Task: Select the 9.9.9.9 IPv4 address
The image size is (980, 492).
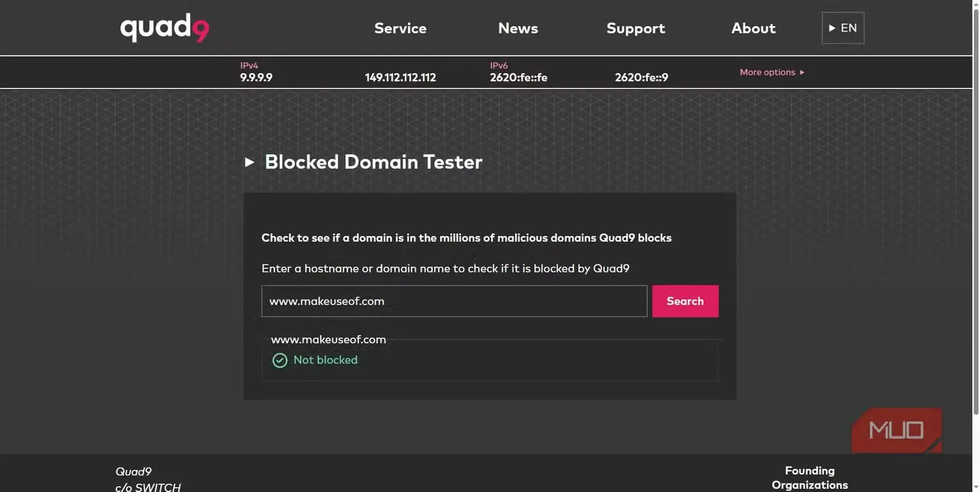Action: (256, 78)
